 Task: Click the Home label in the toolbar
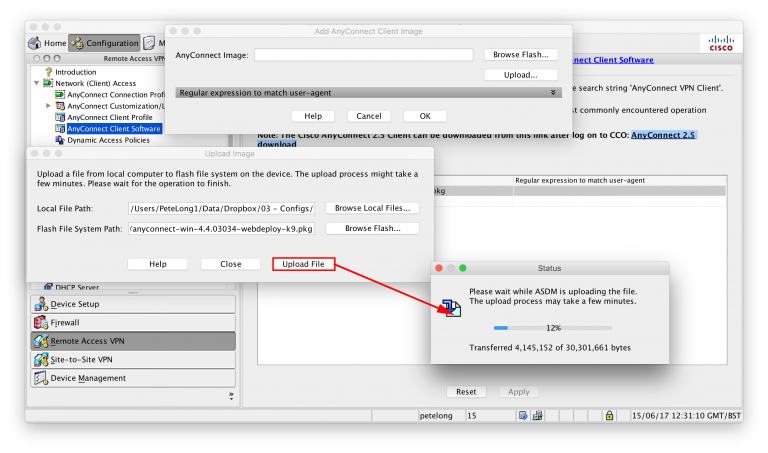[55, 43]
